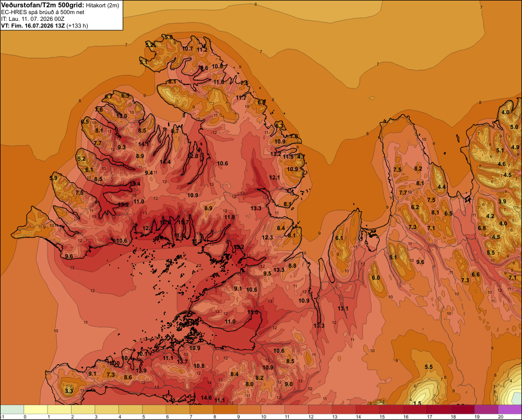522x420 pixels.
Task: Click the 15.0 temperature value
Action: pyautogui.click(x=253, y=312)
